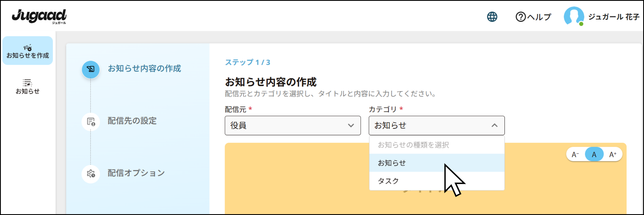Click the megaphone create-notice icon in sidebar
The width and height of the screenshot is (644, 215).
point(28,48)
